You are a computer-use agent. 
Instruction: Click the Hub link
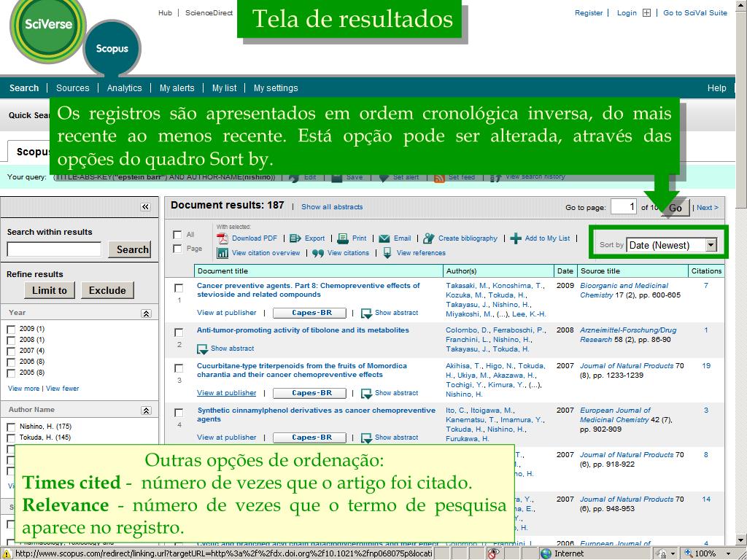[x=165, y=13]
